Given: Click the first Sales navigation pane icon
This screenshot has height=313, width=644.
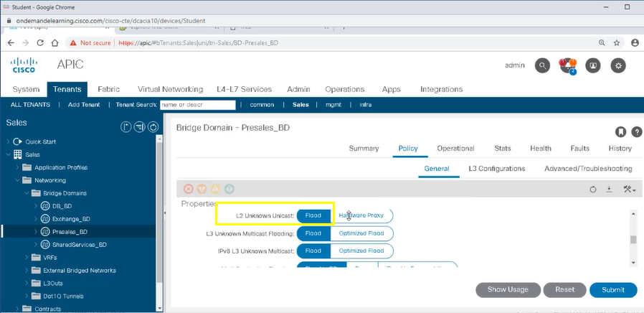Looking at the screenshot, I should tap(126, 127).
